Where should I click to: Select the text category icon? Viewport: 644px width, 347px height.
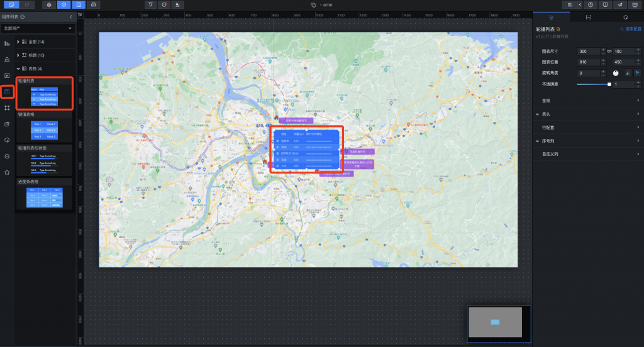click(7, 92)
